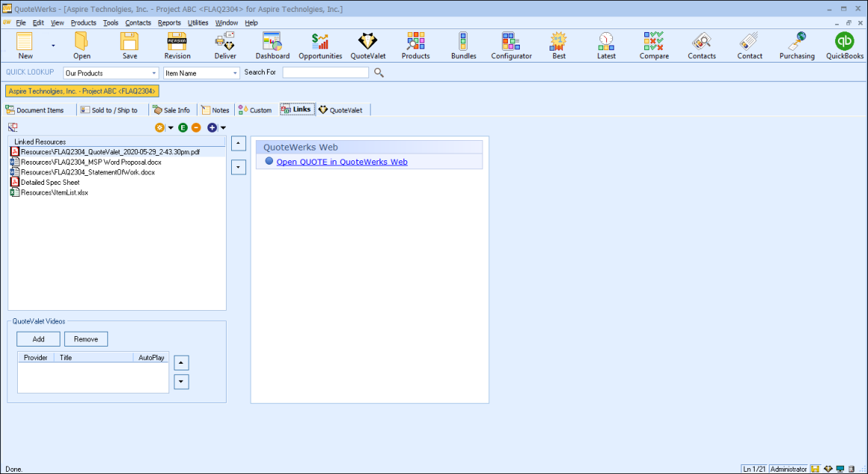Open the Dashboard from toolbar
Viewport: 868px width, 474px height.
(272, 45)
